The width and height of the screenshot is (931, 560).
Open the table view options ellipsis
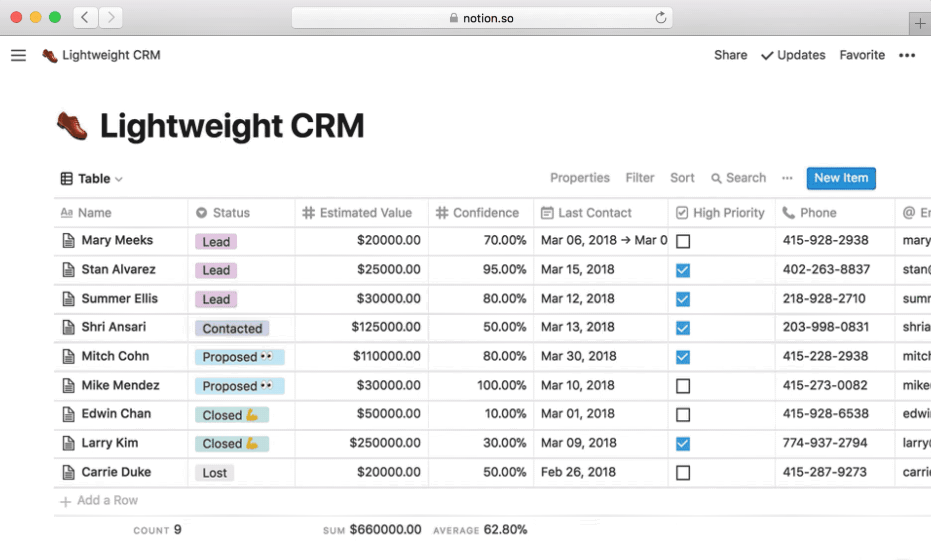[x=787, y=178]
